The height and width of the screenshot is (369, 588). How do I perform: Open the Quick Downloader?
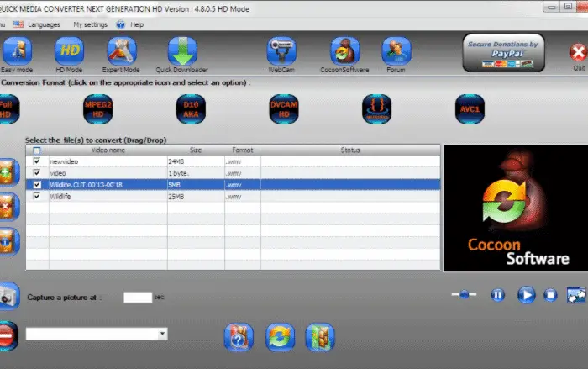point(182,50)
